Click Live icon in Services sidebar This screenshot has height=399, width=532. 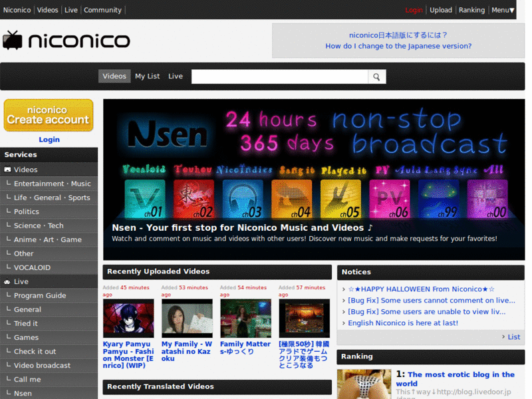(7, 281)
